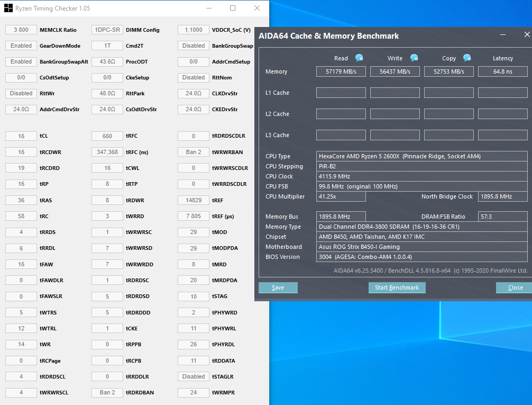Image resolution: width=532 pixels, height=405 pixels.
Task: Click Start Benchmark button
Action: coord(397,287)
